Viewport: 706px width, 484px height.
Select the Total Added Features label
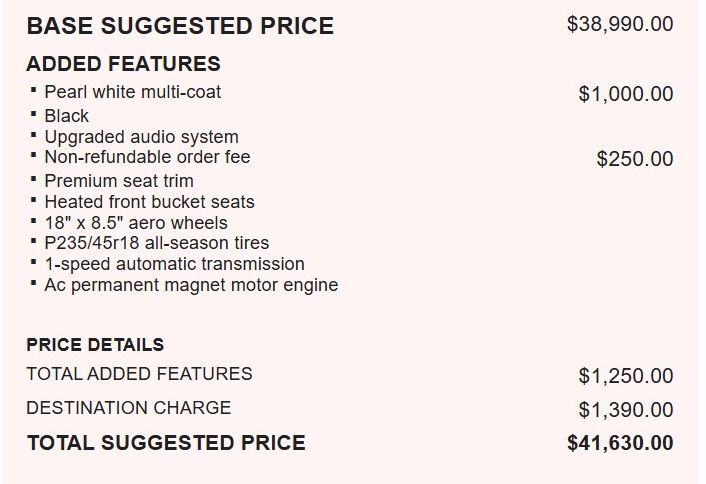139,374
